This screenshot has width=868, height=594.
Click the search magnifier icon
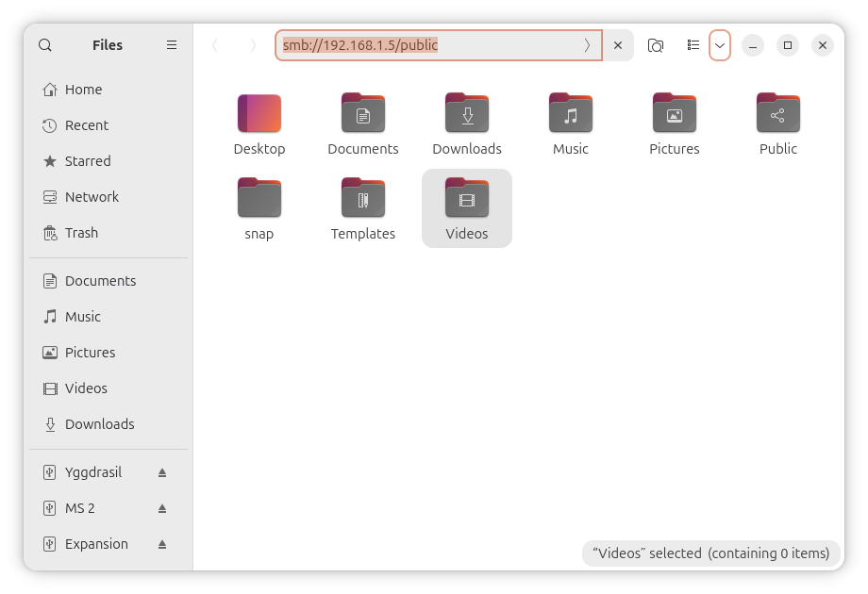pyautogui.click(x=45, y=45)
